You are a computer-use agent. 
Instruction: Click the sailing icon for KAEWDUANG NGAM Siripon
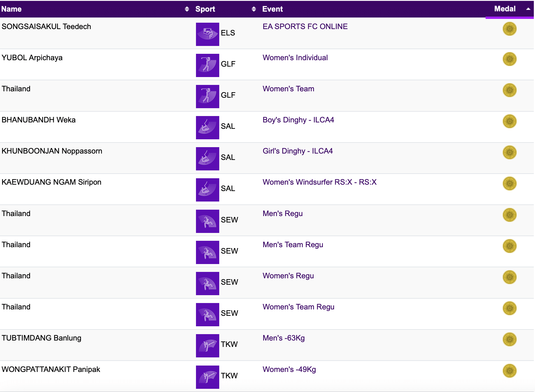pos(207,190)
